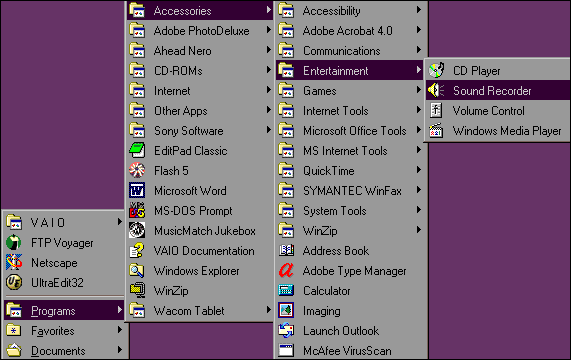Image resolution: width=571 pixels, height=360 pixels.
Task: Click the Imaging icon
Action: click(286, 310)
